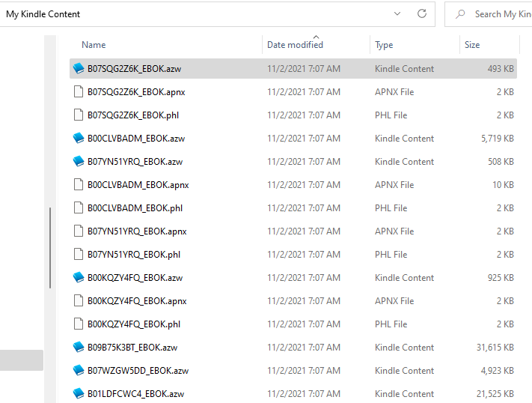Select file name B00KQZY4FQ_EBOK.apnx
Screen dimensions: 532x403
[x=137, y=301]
